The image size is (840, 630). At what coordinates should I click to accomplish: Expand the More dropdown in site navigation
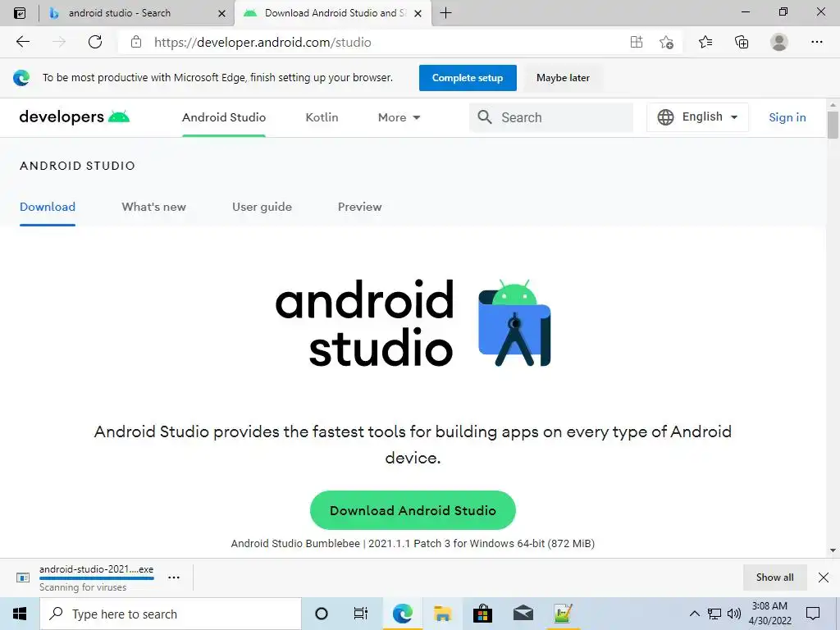(x=399, y=117)
